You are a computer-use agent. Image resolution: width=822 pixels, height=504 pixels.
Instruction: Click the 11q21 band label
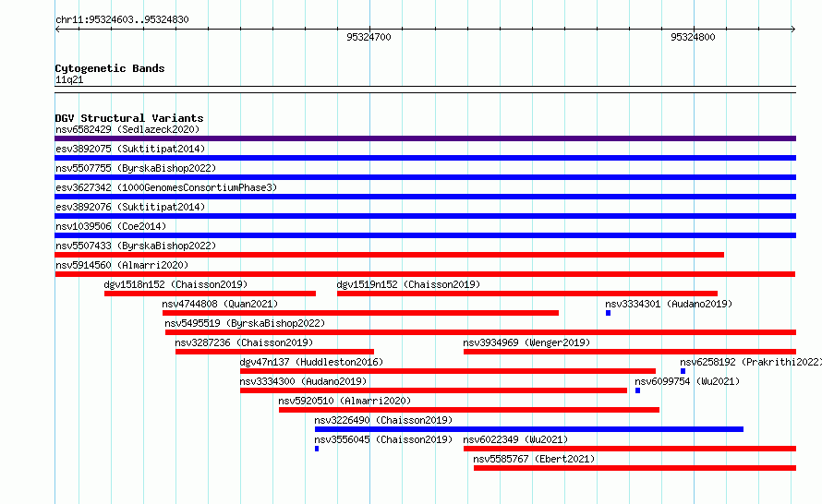pyautogui.click(x=69, y=79)
